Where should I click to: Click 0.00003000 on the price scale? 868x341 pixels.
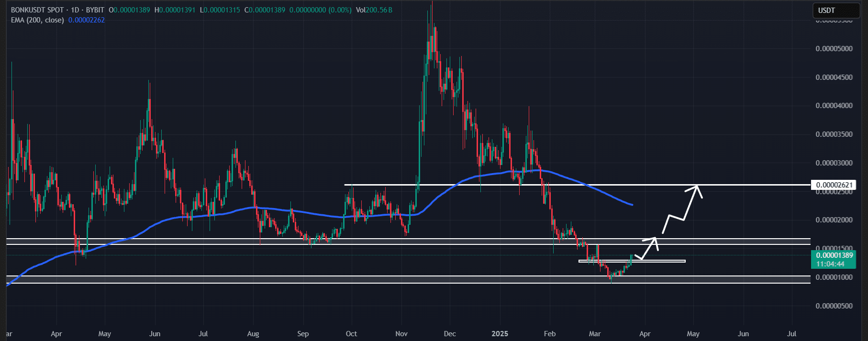[x=834, y=163]
